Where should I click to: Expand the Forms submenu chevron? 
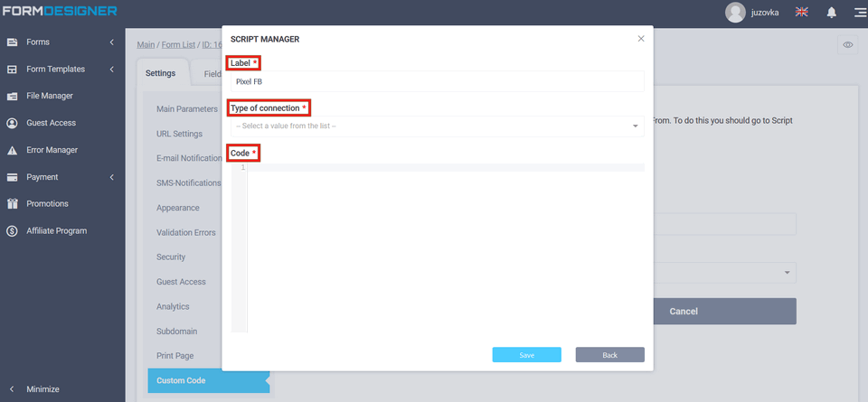[x=111, y=42]
